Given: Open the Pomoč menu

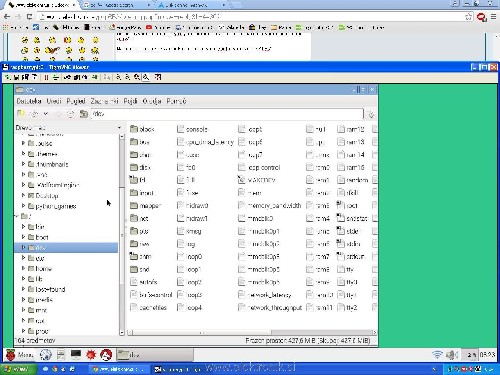Looking at the screenshot, I should 176,101.
